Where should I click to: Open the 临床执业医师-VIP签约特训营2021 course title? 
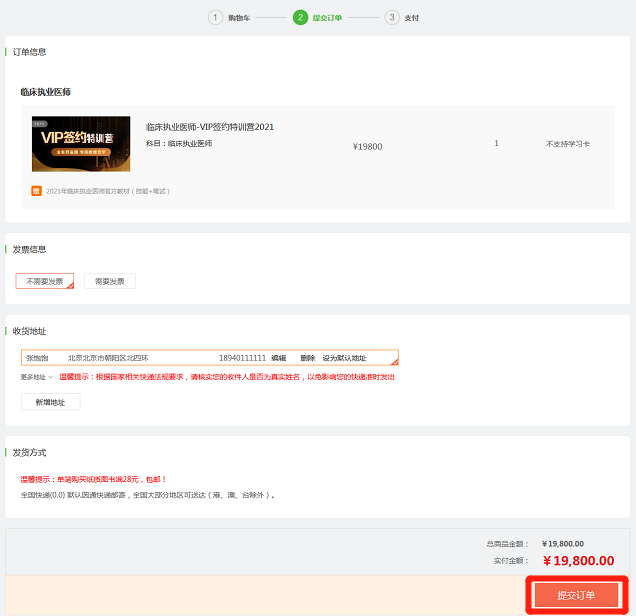click(x=210, y=127)
